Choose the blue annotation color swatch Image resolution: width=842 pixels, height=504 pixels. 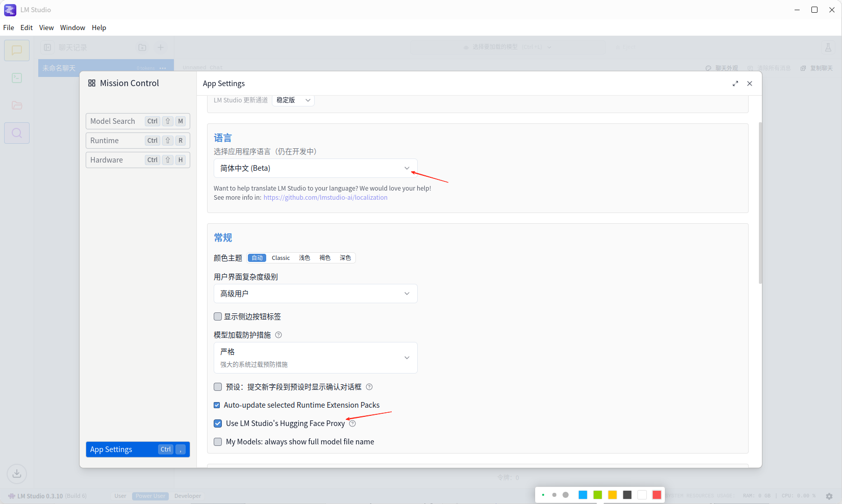[583, 495]
